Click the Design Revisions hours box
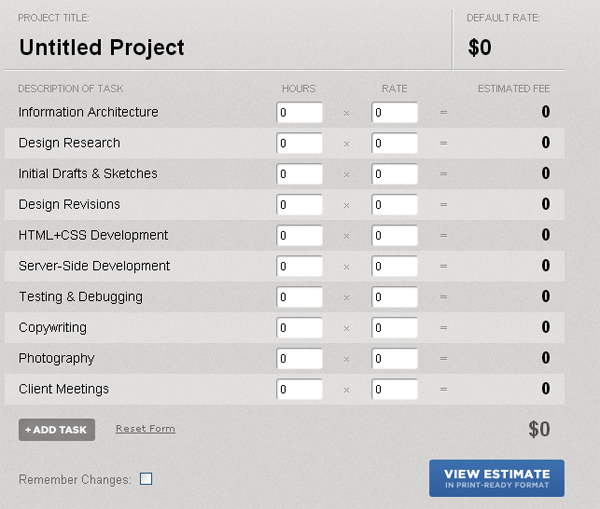Screen dimensions: 600x509 point(299,206)
